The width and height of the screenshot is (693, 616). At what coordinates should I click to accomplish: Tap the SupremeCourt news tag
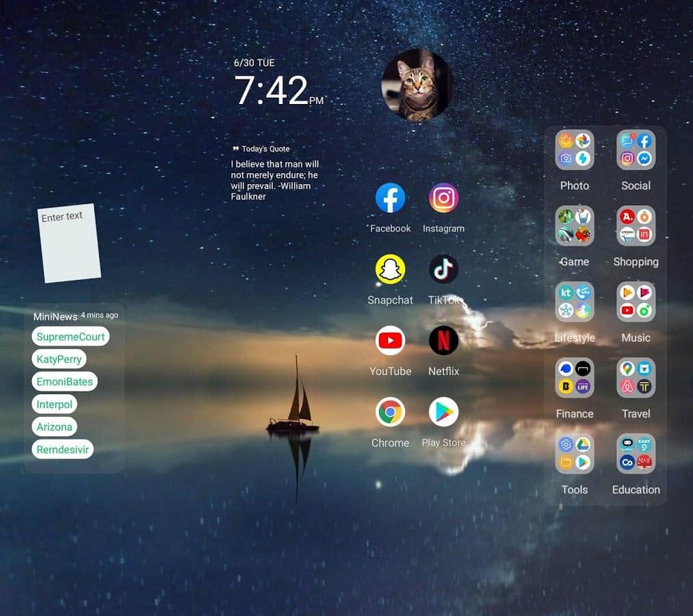point(70,337)
